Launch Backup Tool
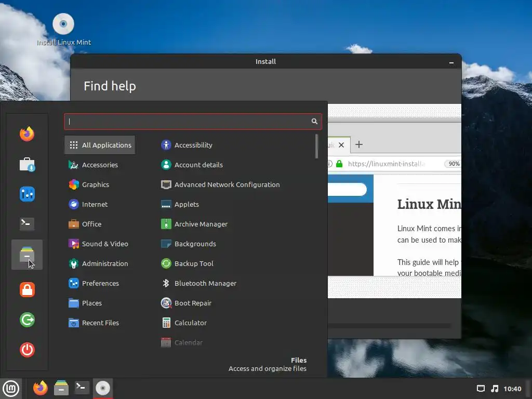The height and width of the screenshot is (399, 532). 187,263
